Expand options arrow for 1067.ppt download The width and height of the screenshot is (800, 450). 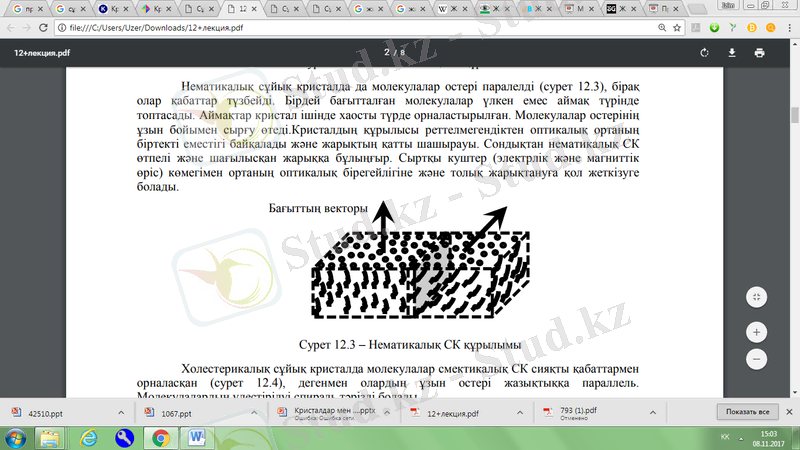coord(253,412)
